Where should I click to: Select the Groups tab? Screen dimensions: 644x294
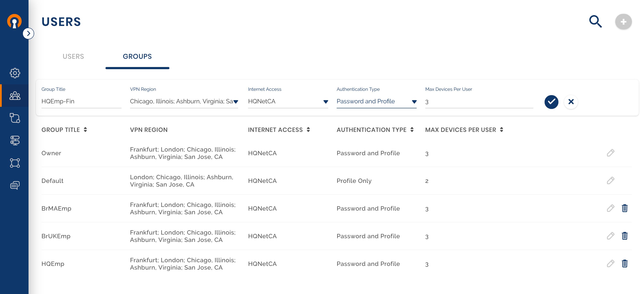137,56
